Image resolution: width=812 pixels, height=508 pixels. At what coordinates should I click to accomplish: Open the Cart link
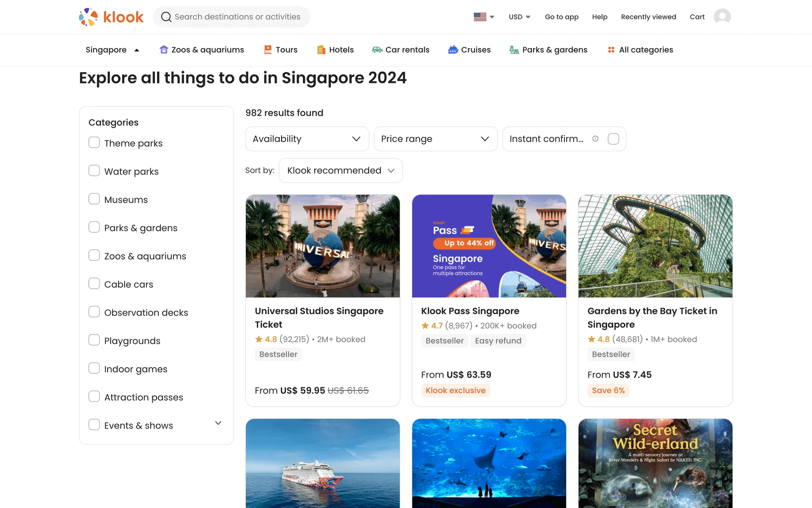pyautogui.click(x=697, y=17)
